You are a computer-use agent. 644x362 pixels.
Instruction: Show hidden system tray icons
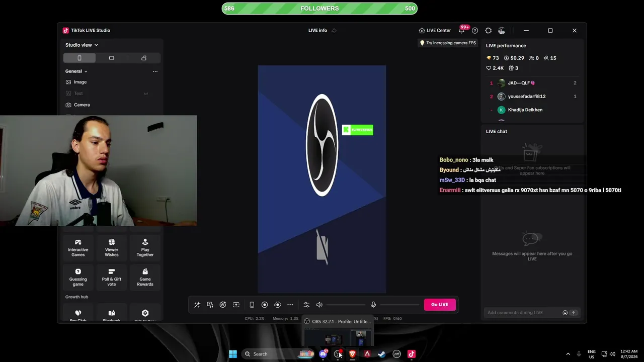coord(568,354)
